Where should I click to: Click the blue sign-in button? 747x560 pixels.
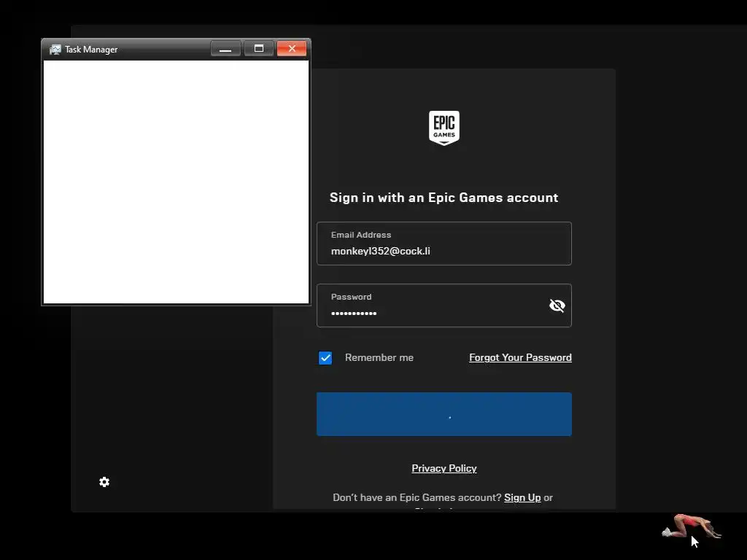(444, 414)
